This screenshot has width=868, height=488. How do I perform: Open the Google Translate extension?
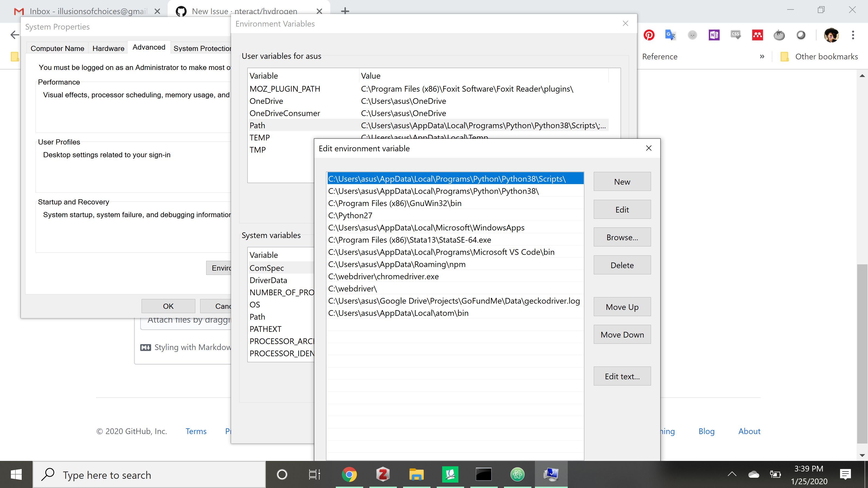click(x=671, y=35)
